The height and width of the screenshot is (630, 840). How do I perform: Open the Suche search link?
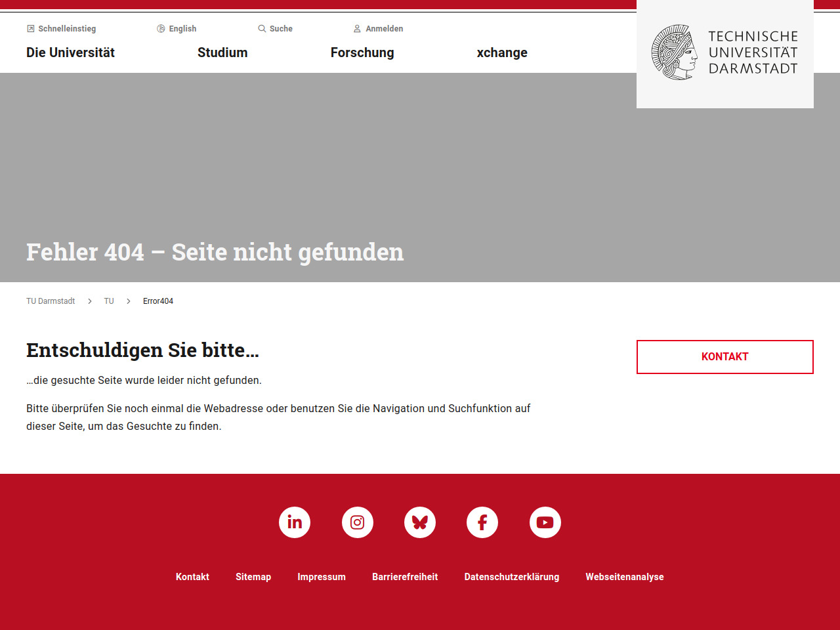click(276, 29)
